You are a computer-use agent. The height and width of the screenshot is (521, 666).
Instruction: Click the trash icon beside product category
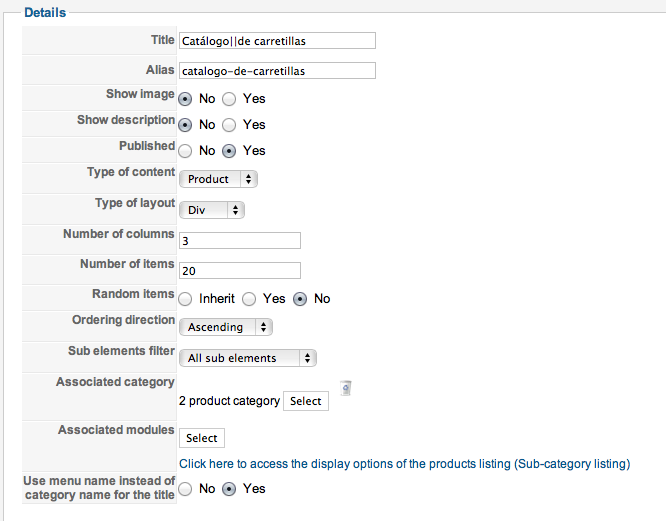point(345,388)
